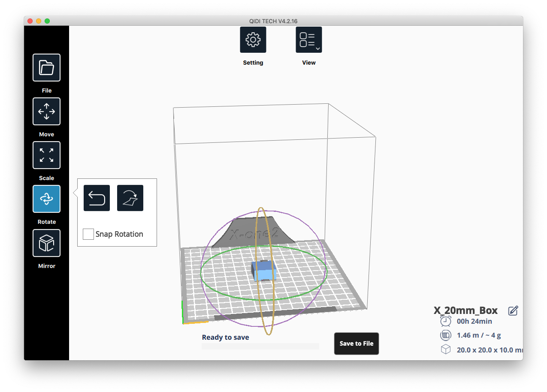Click the X_20mm_Box job name
The width and height of the screenshot is (547, 392).
click(465, 311)
